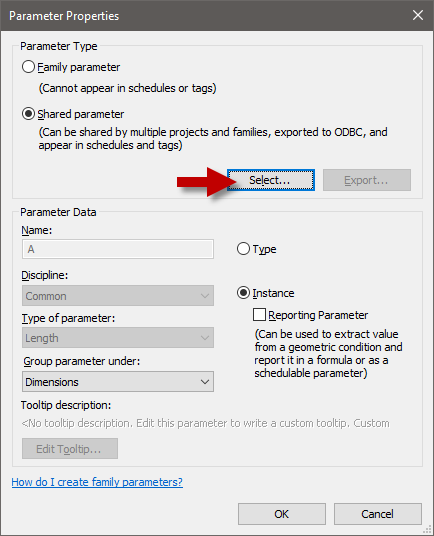Choose the Shared parameter radio option
Viewport: 434px width, 536px height.
pos(28,114)
